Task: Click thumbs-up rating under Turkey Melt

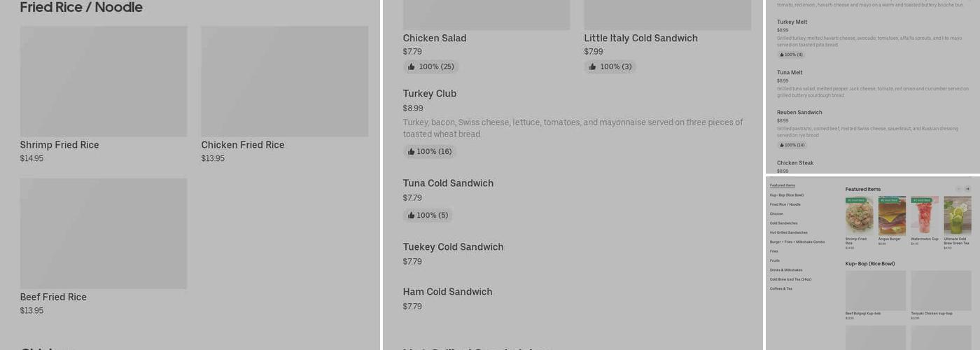Action: point(790,55)
